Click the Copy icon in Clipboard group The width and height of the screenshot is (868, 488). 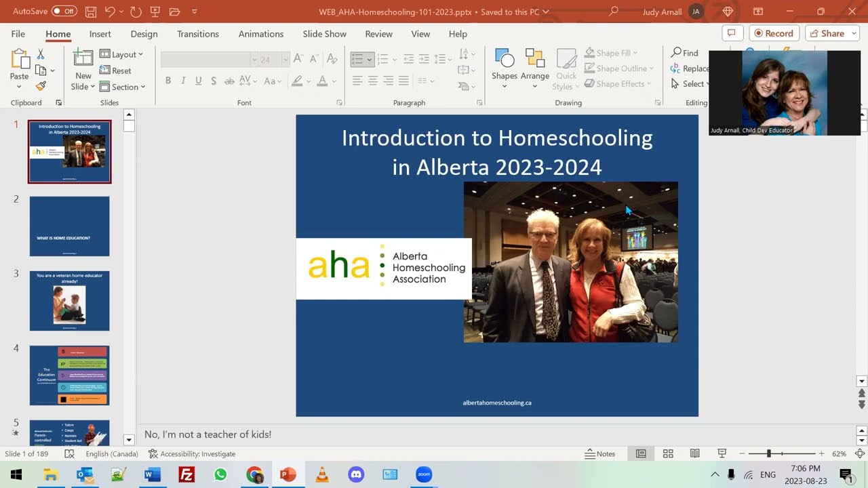41,70
